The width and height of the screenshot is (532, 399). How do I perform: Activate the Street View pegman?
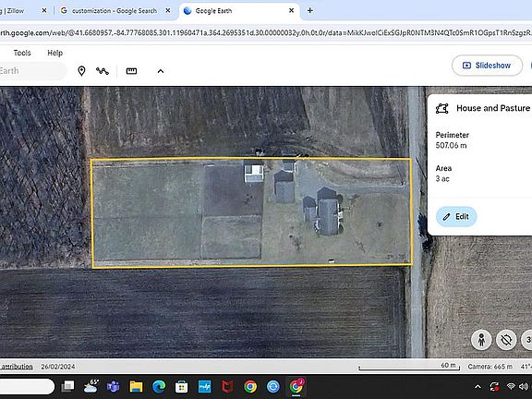coord(481,340)
